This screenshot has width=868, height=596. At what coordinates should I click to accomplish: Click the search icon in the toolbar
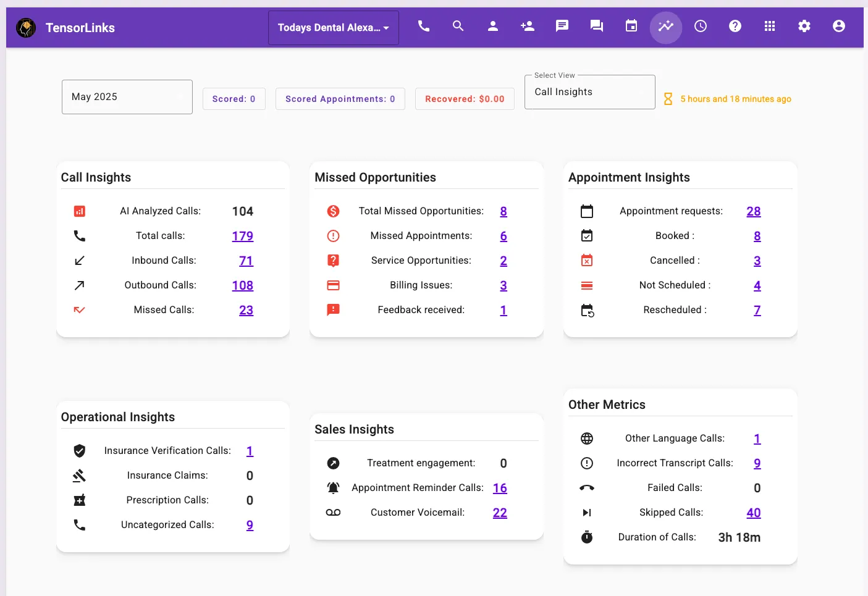[x=458, y=27]
